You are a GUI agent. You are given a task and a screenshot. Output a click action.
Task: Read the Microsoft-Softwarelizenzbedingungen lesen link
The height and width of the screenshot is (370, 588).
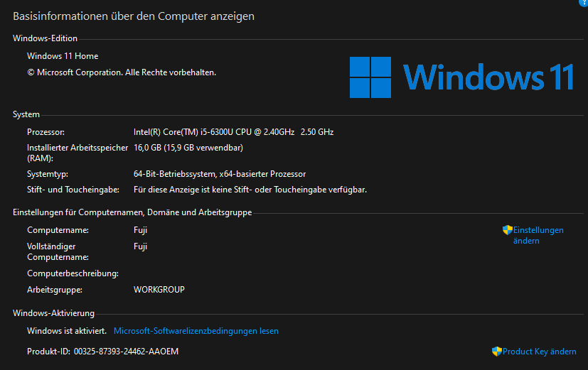(196, 331)
